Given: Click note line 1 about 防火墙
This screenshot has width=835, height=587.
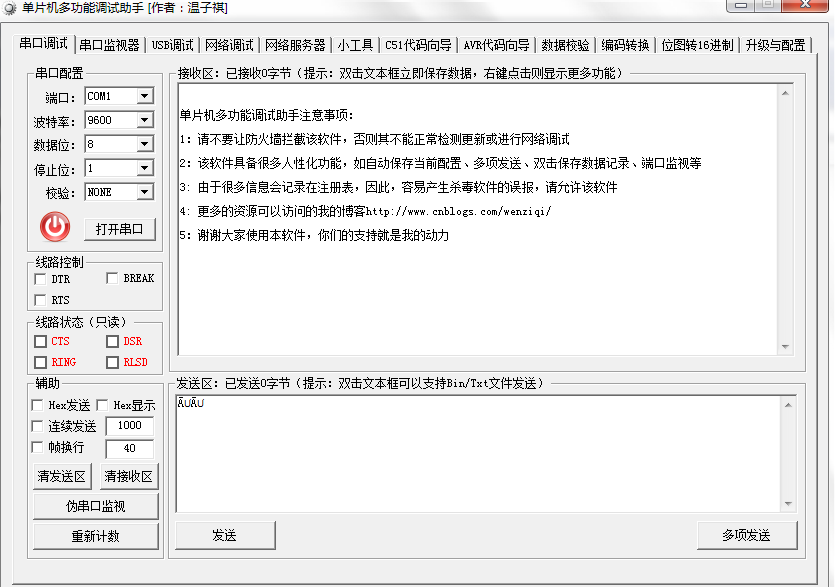Looking at the screenshot, I should coord(374,140).
